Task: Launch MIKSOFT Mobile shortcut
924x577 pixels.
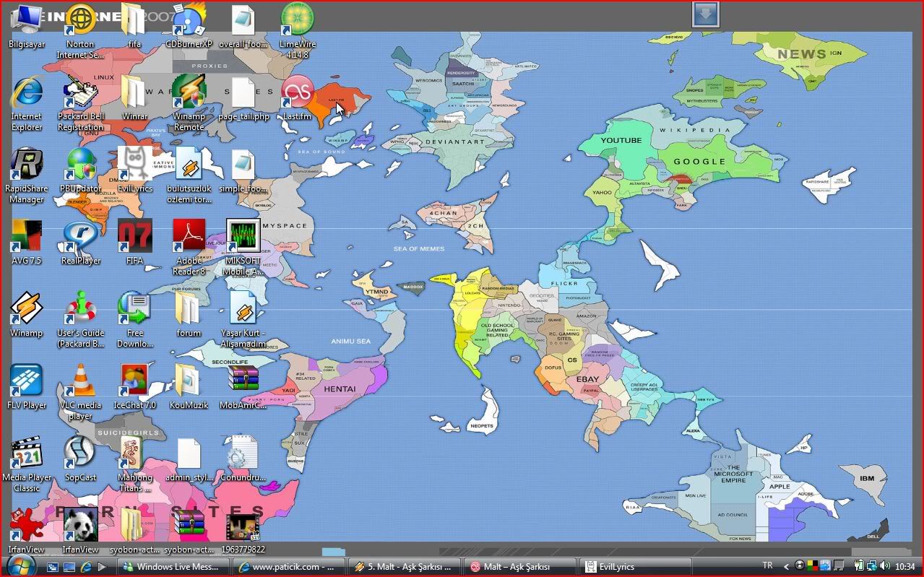Action: click(x=243, y=248)
